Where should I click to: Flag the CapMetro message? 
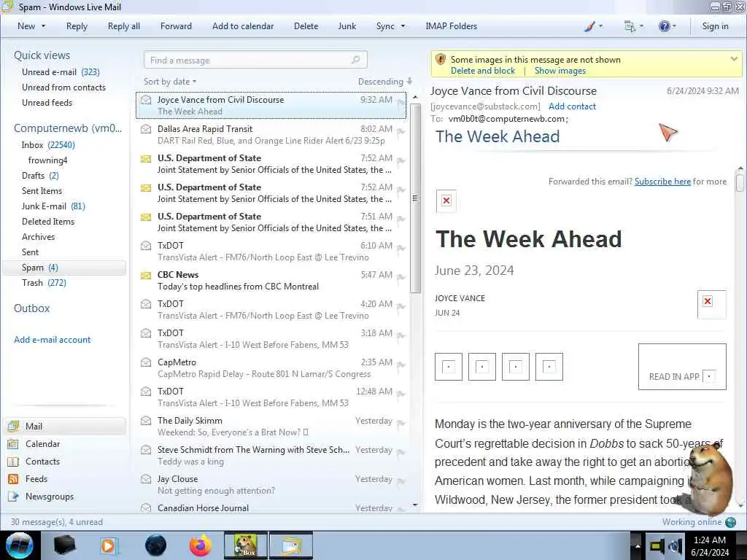click(x=400, y=365)
